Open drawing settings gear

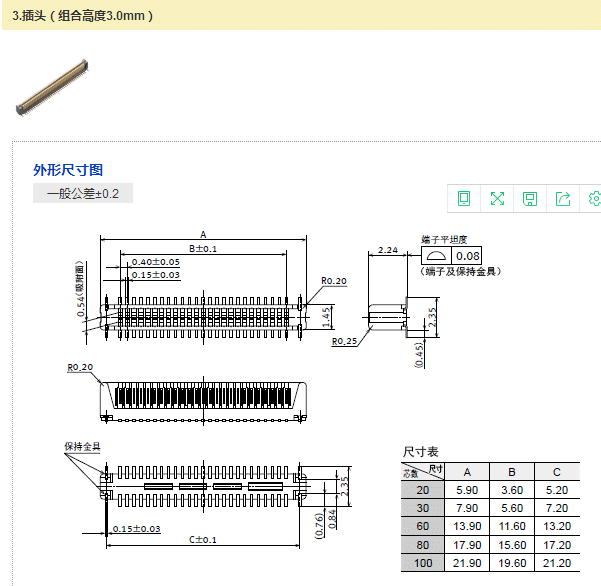(594, 198)
